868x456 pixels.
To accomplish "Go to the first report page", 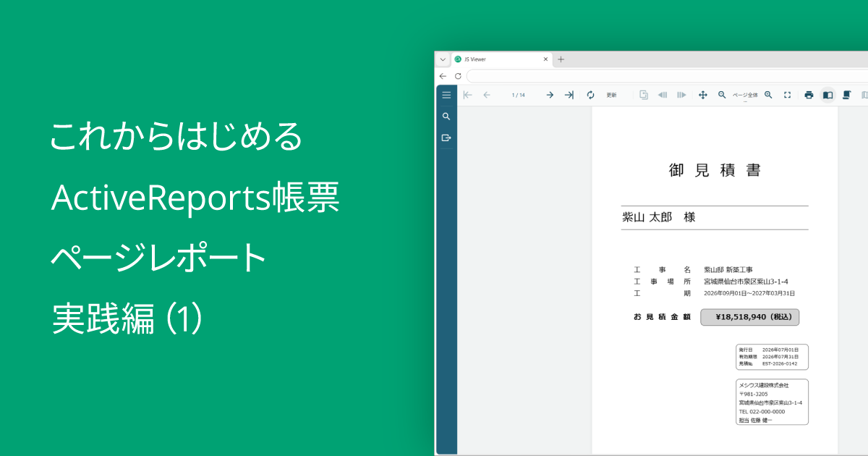I will pyautogui.click(x=468, y=95).
